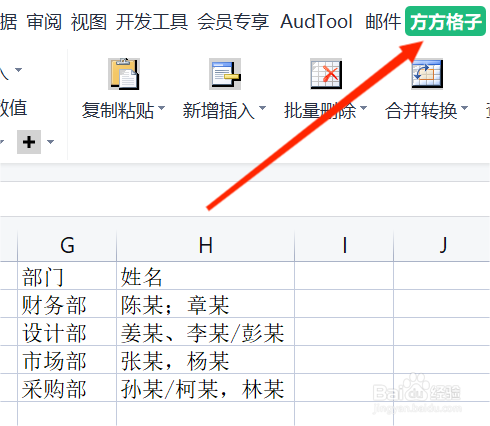Click the 批量删除 delete icon

click(326, 74)
